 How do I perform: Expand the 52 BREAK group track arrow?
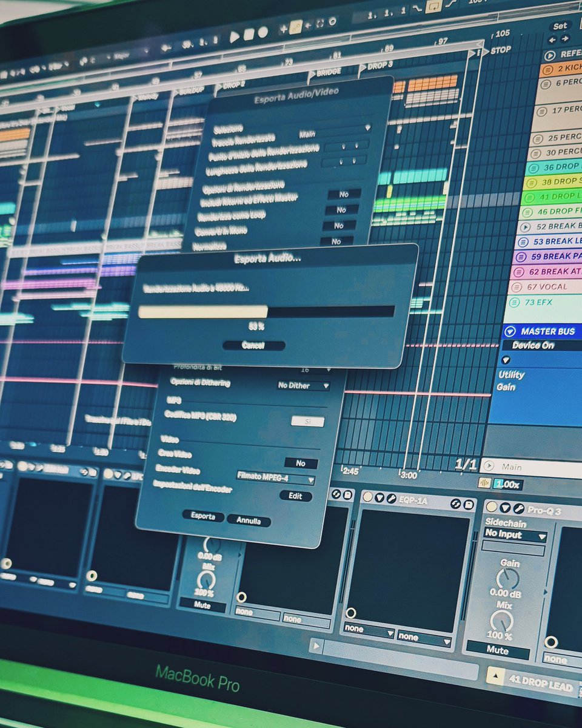point(526,227)
